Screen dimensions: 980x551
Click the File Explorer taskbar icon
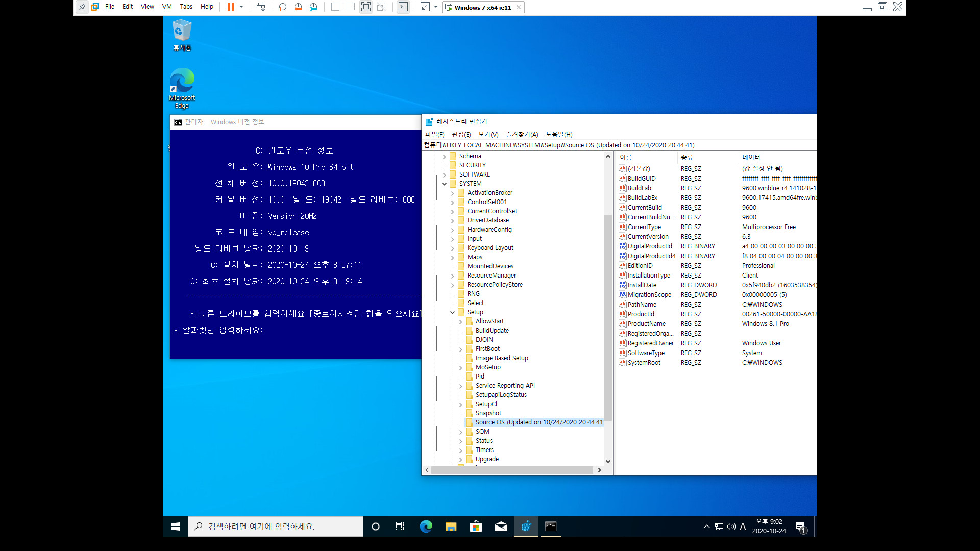(x=451, y=526)
